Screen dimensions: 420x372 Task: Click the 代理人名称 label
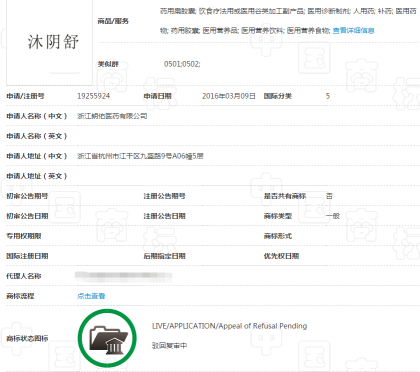point(24,276)
